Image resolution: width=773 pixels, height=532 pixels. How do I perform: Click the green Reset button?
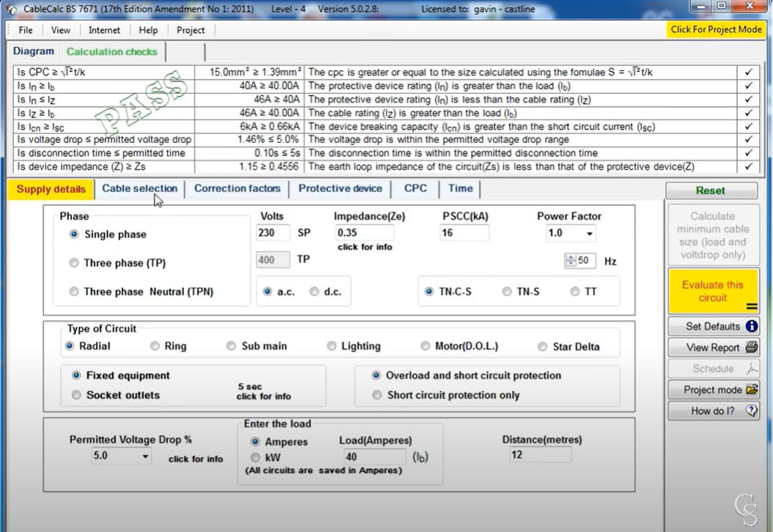tap(711, 191)
